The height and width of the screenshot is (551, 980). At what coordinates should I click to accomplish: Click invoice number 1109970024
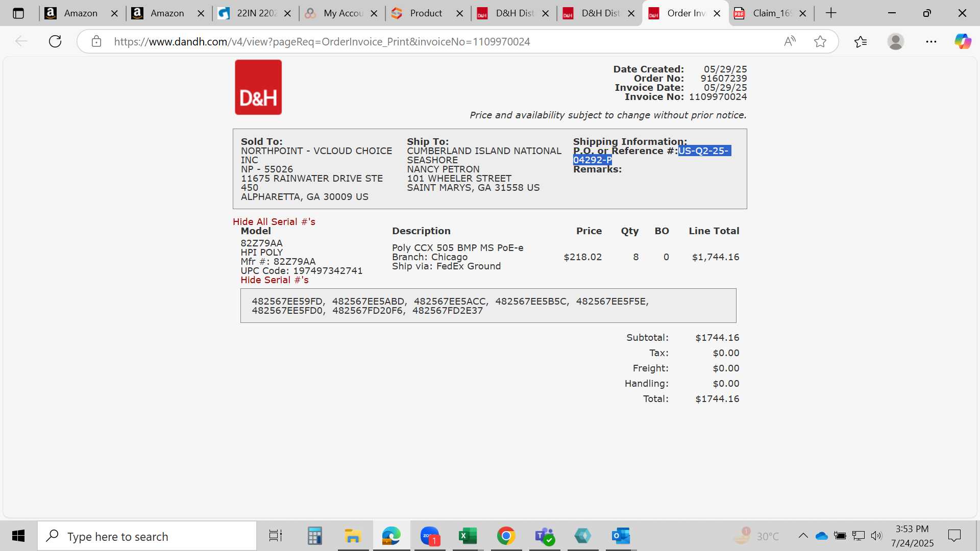(718, 97)
